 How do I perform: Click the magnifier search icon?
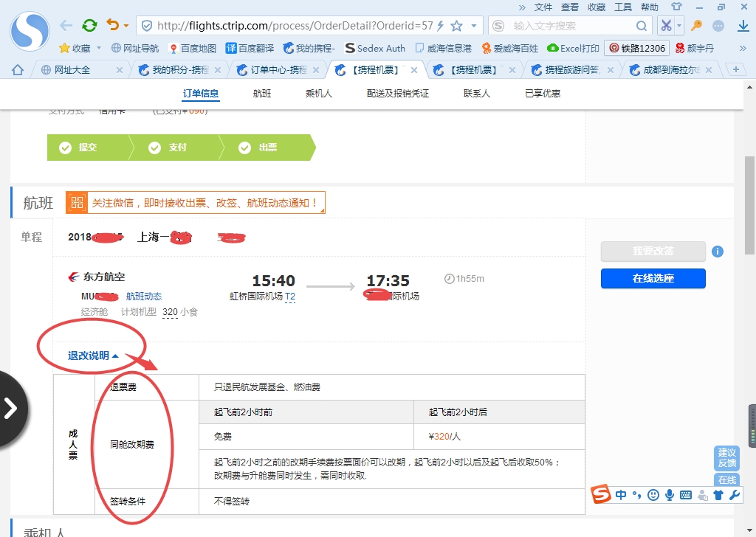tap(642, 26)
